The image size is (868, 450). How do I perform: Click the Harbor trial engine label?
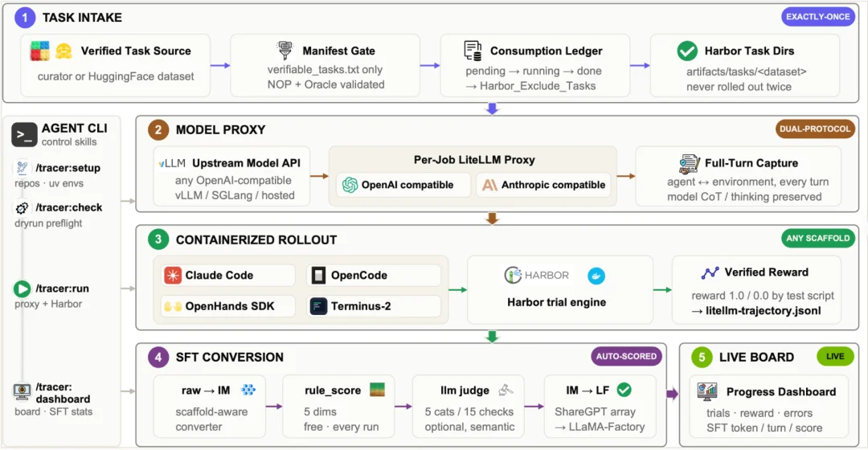pyautogui.click(x=556, y=302)
